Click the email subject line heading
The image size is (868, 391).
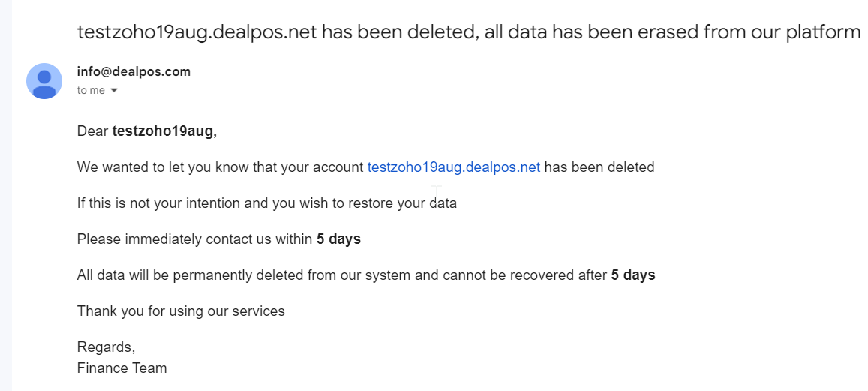coord(469,33)
